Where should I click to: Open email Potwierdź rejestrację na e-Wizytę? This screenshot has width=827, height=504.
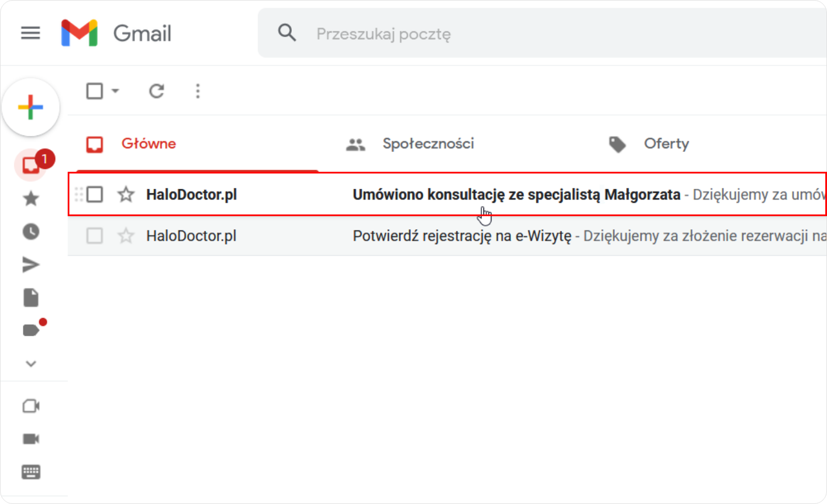click(447, 236)
